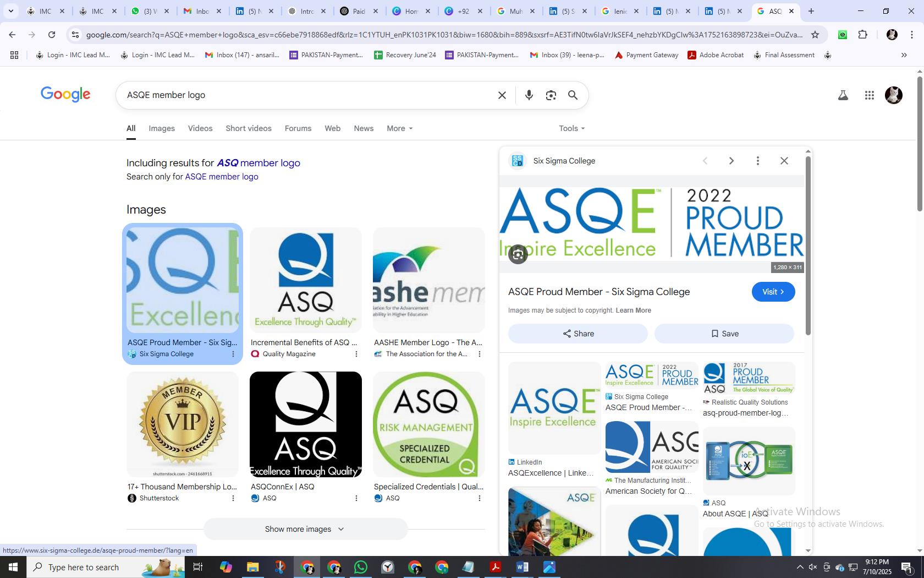924x578 pixels.
Task: Open Google account profile picture
Action: 893,95
